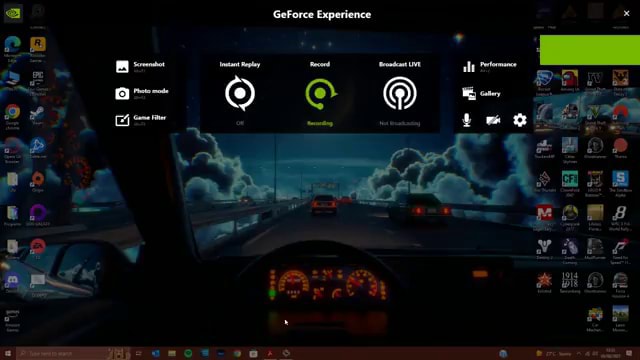Click the Rockstar Games Launcher desktop icon
This screenshot has height=360, width=640.
[38, 49]
